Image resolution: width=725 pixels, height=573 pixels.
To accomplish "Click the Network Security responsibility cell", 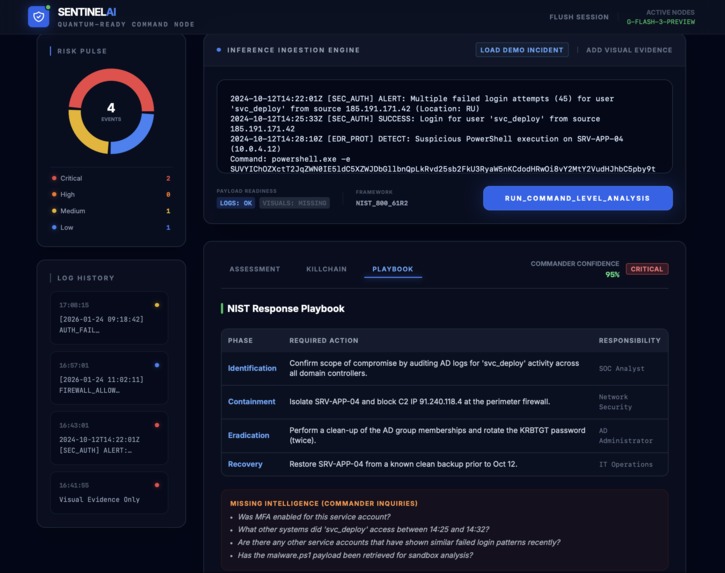I will pos(615,402).
